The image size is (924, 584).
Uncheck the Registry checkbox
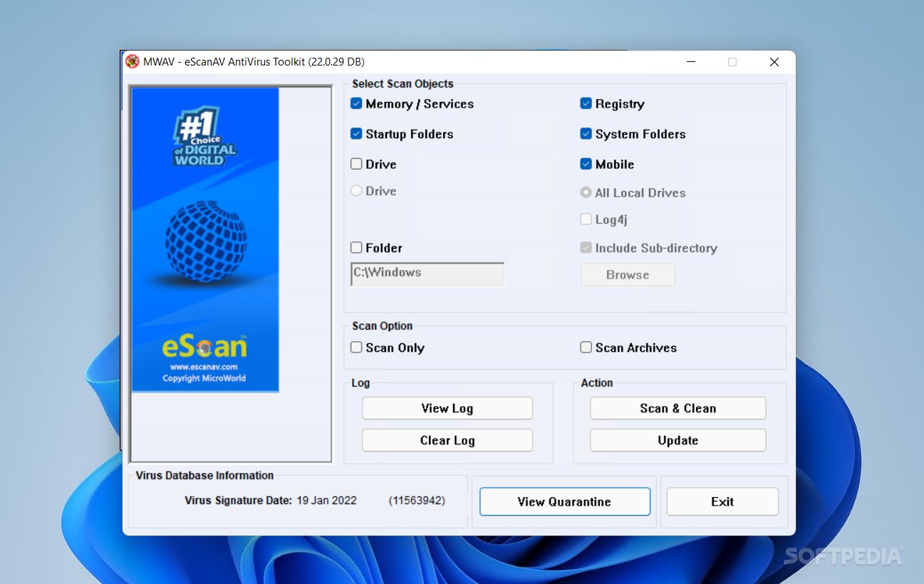tap(586, 104)
